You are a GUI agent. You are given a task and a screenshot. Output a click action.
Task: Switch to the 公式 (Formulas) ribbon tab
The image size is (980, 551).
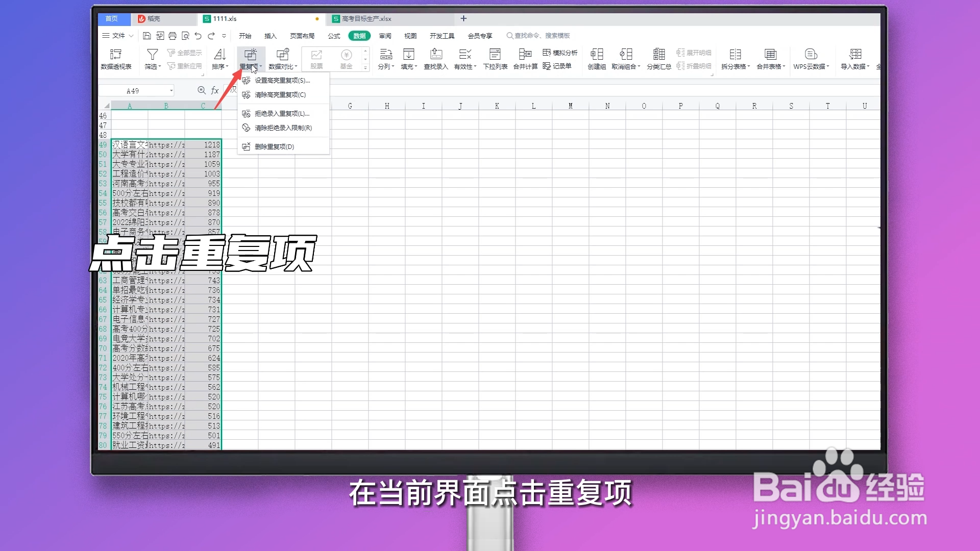(x=334, y=36)
